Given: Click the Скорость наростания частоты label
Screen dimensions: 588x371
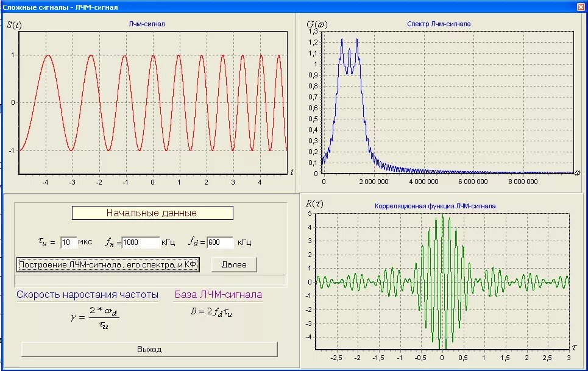Looking at the screenshot, I should (x=87, y=295).
